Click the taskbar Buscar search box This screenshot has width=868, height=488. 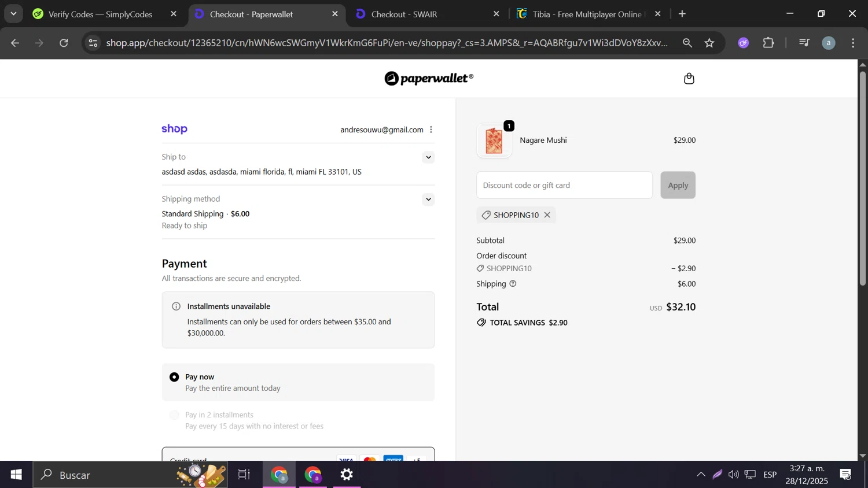click(130, 475)
